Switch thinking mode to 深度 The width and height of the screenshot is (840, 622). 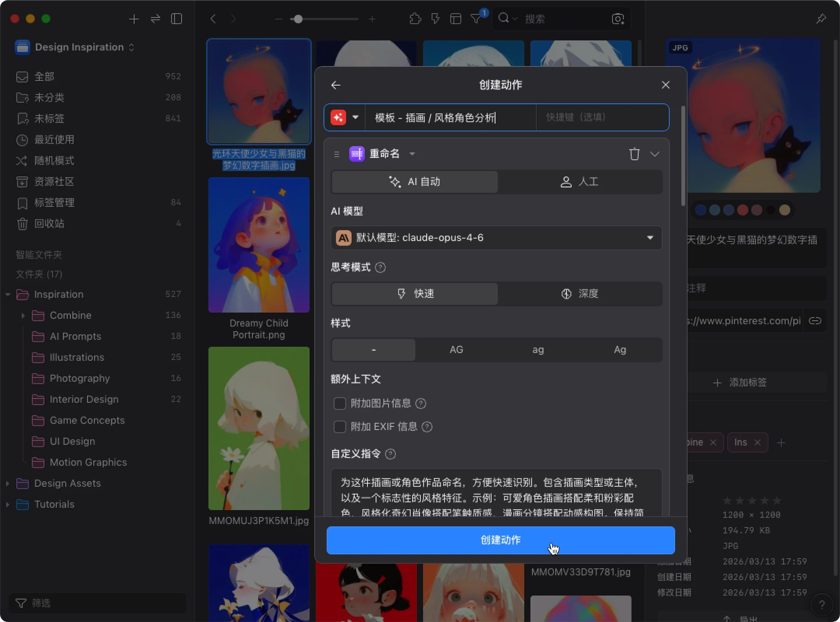point(580,294)
